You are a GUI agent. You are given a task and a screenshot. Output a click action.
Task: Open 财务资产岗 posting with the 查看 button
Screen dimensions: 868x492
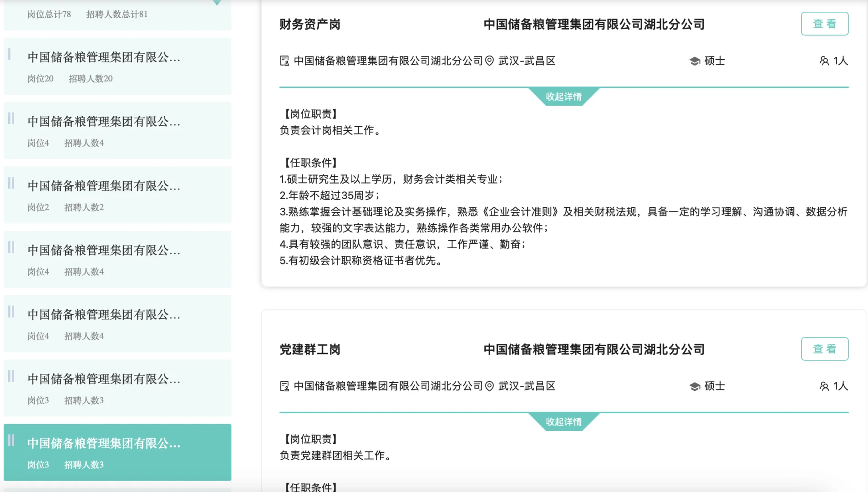click(825, 24)
